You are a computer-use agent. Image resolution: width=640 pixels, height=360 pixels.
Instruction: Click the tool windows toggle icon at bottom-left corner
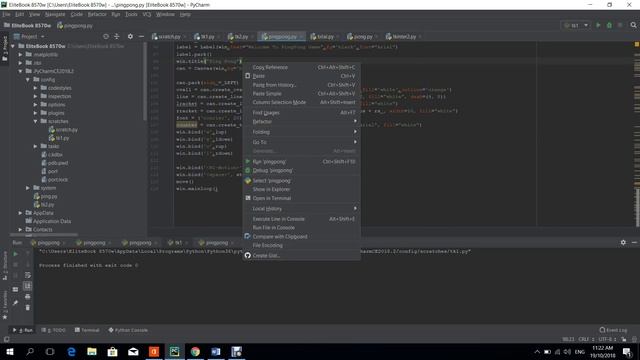pos(6,339)
